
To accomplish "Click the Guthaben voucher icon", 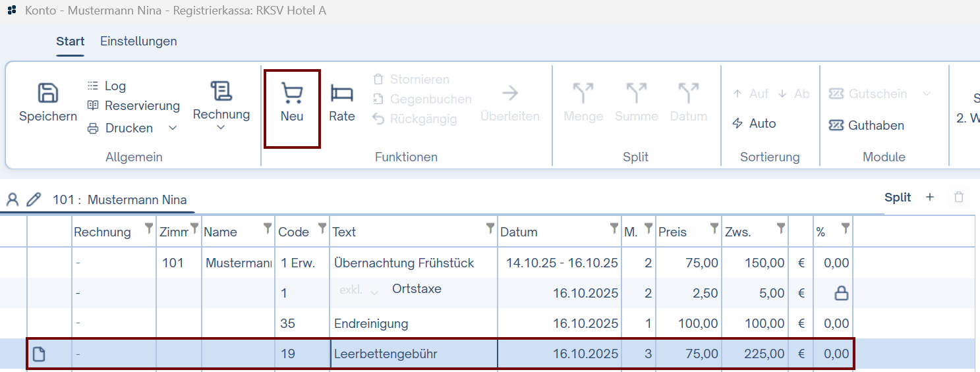I will pos(836,125).
